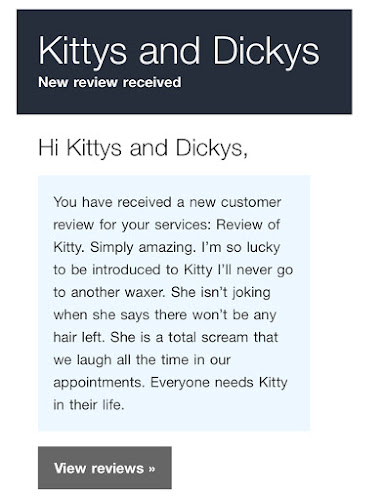Viewport: 384px width, 500px height.
Task: Select the word 'Everyone' in the review
Action: coord(180,383)
